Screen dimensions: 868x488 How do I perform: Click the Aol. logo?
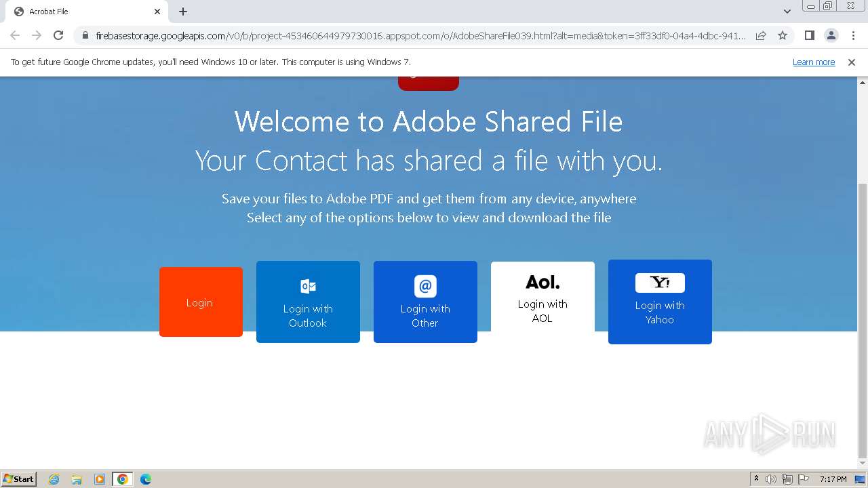coord(542,282)
